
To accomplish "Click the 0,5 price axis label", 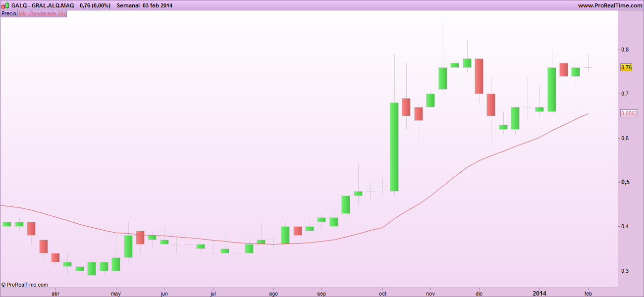I will [x=625, y=182].
